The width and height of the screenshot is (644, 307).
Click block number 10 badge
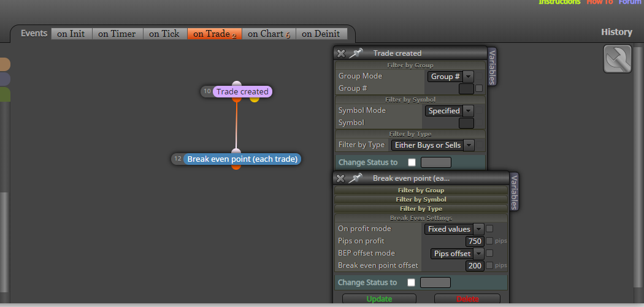(x=207, y=91)
